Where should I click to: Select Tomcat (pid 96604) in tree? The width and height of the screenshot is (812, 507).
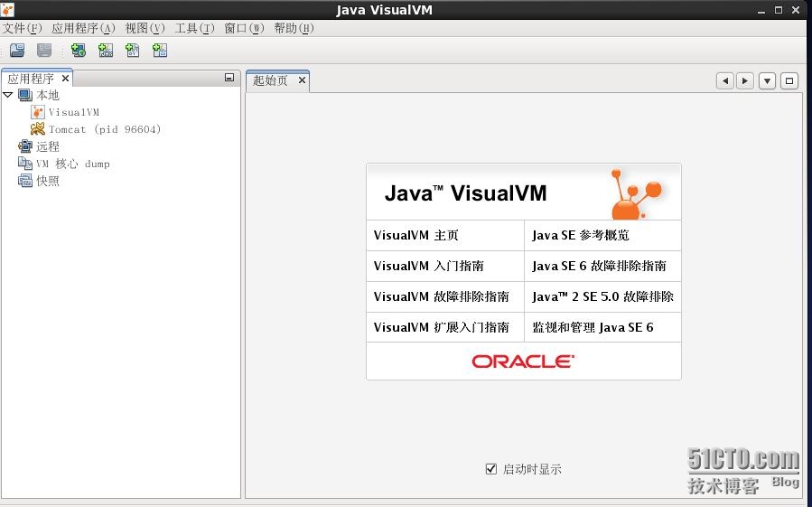click(105, 129)
